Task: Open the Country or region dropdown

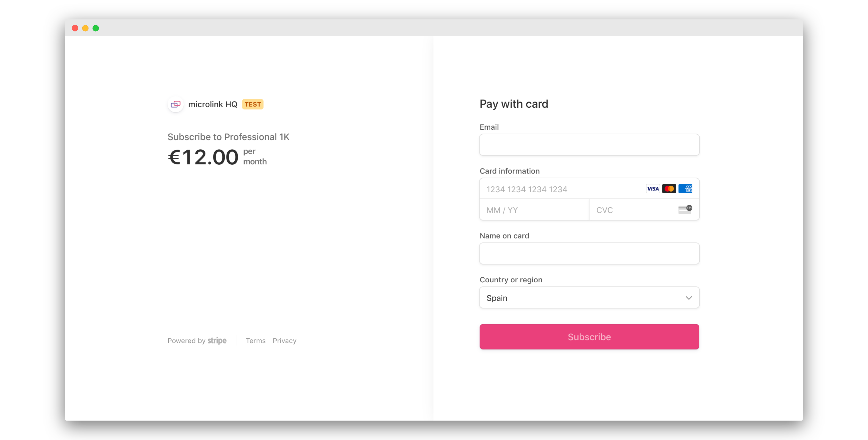Action: pos(589,298)
